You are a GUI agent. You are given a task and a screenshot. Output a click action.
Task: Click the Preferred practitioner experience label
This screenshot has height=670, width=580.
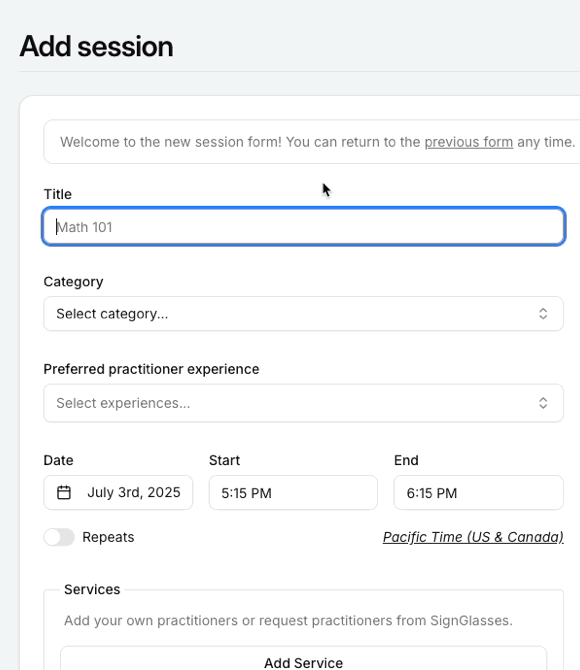pos(151,369)
